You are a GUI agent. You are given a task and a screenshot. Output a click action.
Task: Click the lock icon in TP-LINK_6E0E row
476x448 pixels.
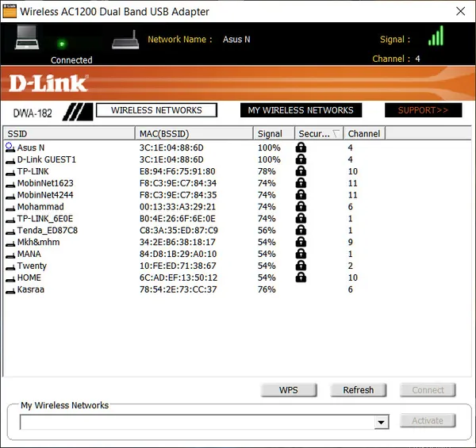pyautogui.click(x=301, y=218)
